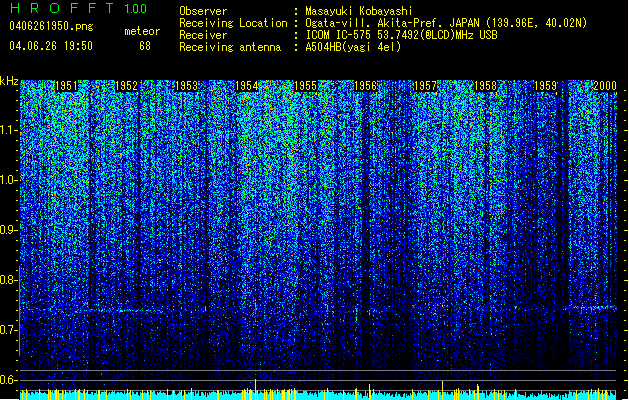The image size is (629, 400).
Task: Click the 1951 time marker
Action: [66, 86]
